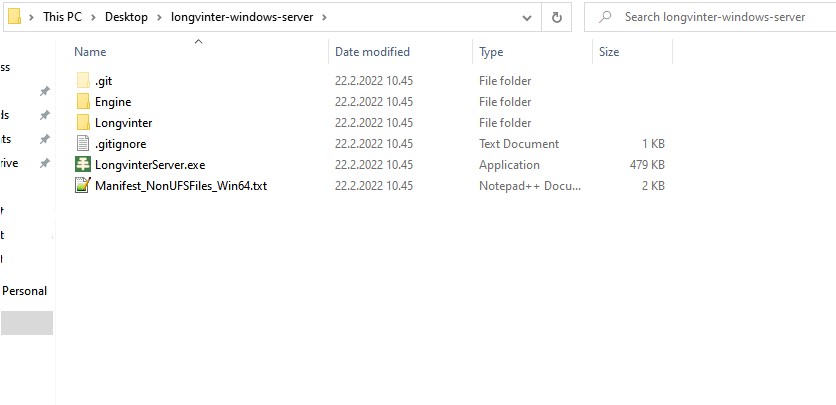836x405 pixels.
Task: Sort files by Size column header
Action: 609,52
